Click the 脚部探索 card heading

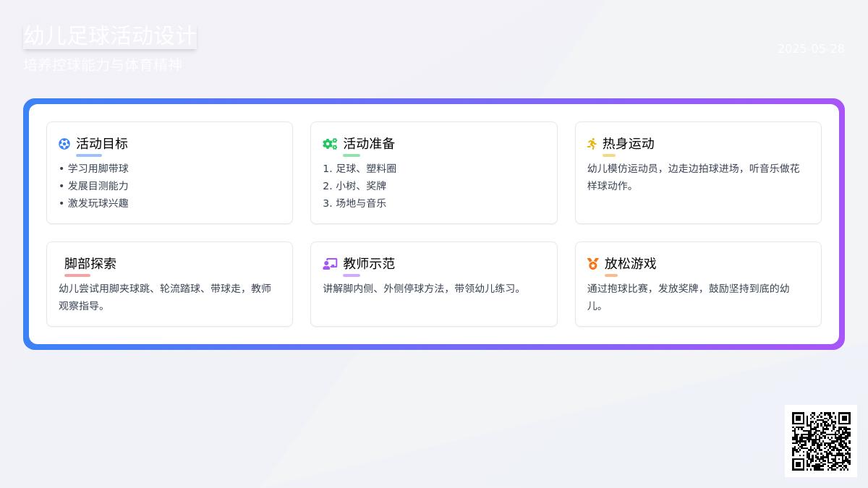pyautogui.click(x=90, y=264)
